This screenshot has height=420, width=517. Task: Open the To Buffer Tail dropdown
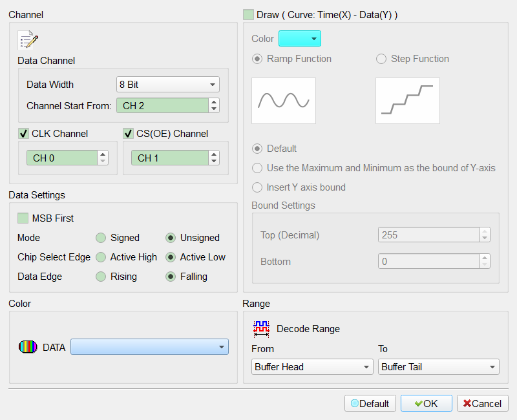click(x=439, y=367)
